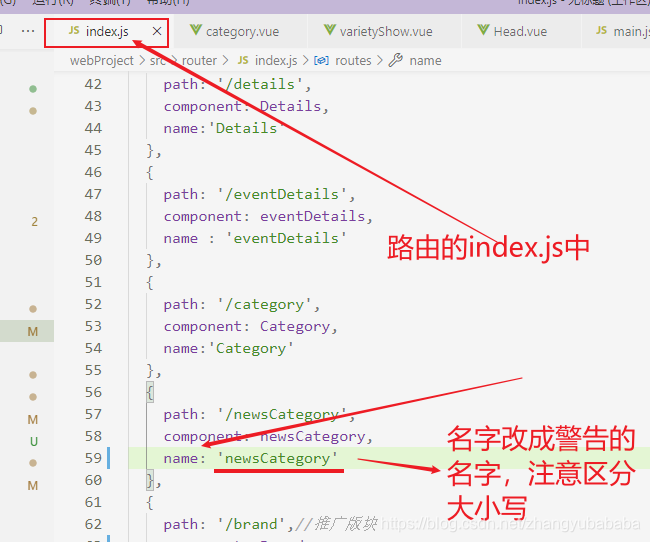The height and width of the screenshot is (542, 650).
Task: Click 'eventDetails' name on line 49
Action: pos(286,238)
